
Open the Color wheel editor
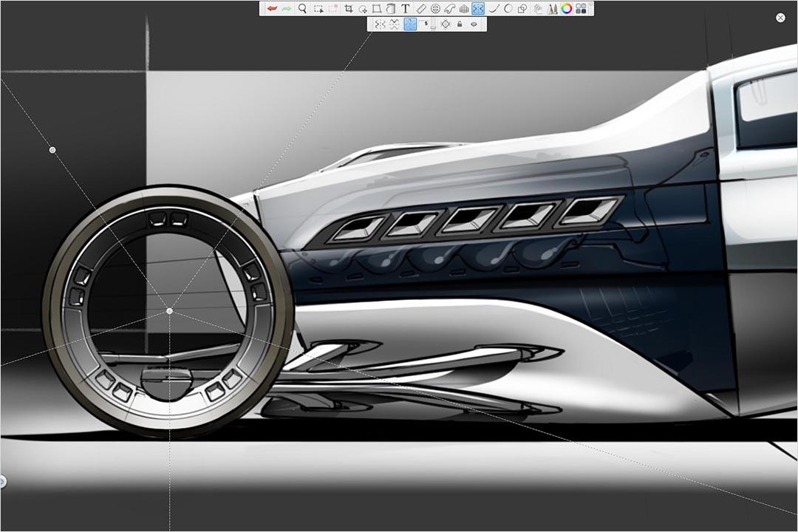coord(567,7)
